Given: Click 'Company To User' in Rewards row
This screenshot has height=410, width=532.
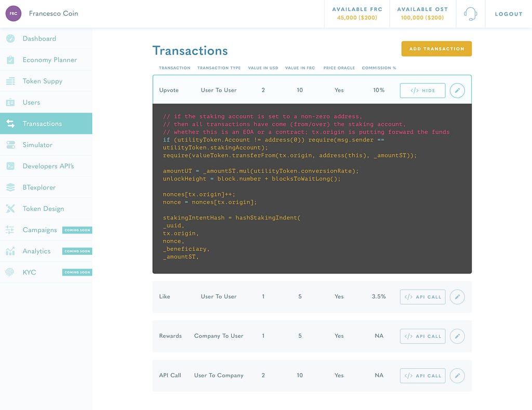Looking at the screenshot, I should tap(219, 336).
